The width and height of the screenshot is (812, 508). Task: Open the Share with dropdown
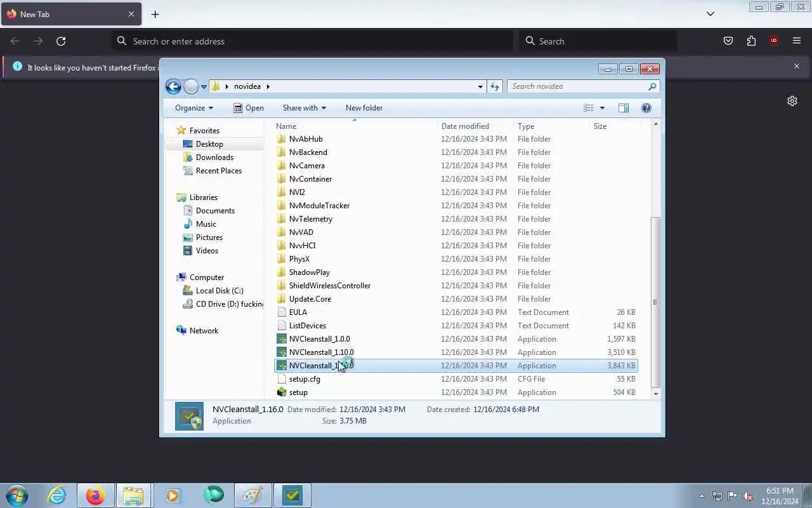pos(304,108)
